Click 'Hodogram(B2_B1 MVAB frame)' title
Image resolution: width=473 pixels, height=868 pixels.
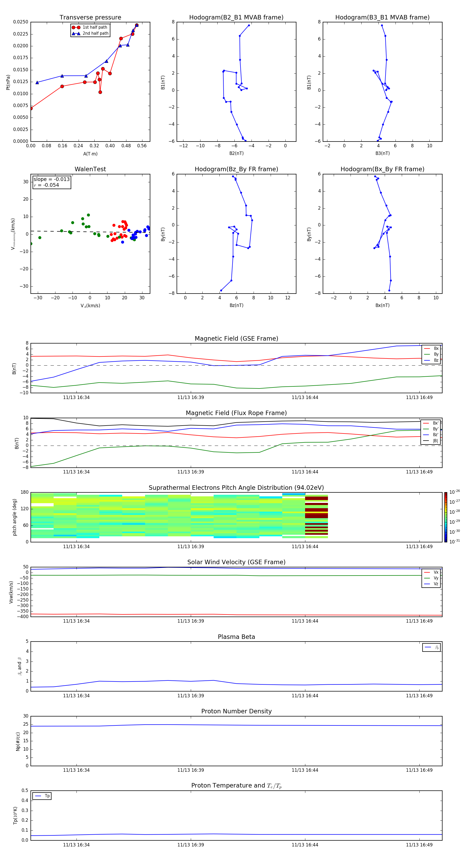pos(236,18)
